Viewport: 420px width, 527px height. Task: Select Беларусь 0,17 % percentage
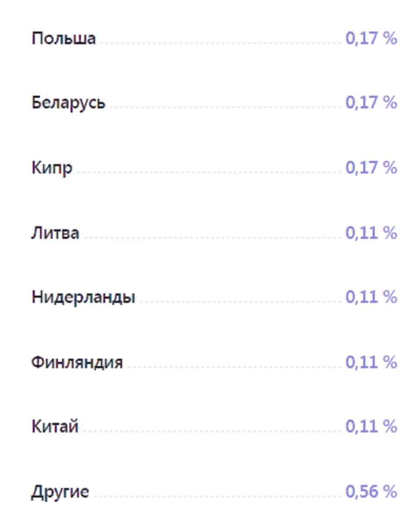371,103
